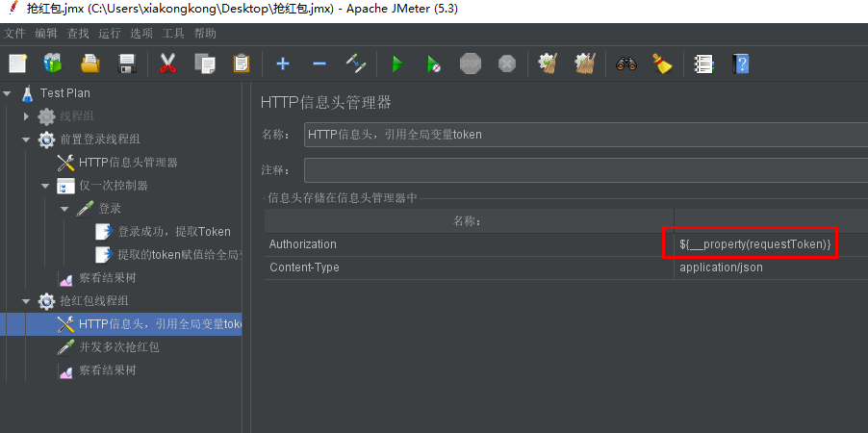Image resolution: width=868 pixels, height=433 pixels.
Task: Select 登录成功，提取Token tree item
Action: (174, 232)
